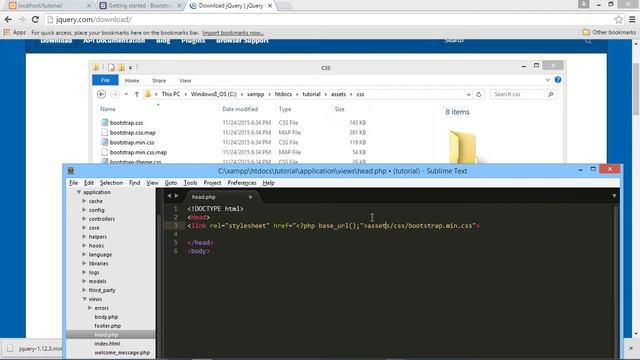Open Explorer Home ribbon tab
Screen dimensions: 640x360
[132, 80]
